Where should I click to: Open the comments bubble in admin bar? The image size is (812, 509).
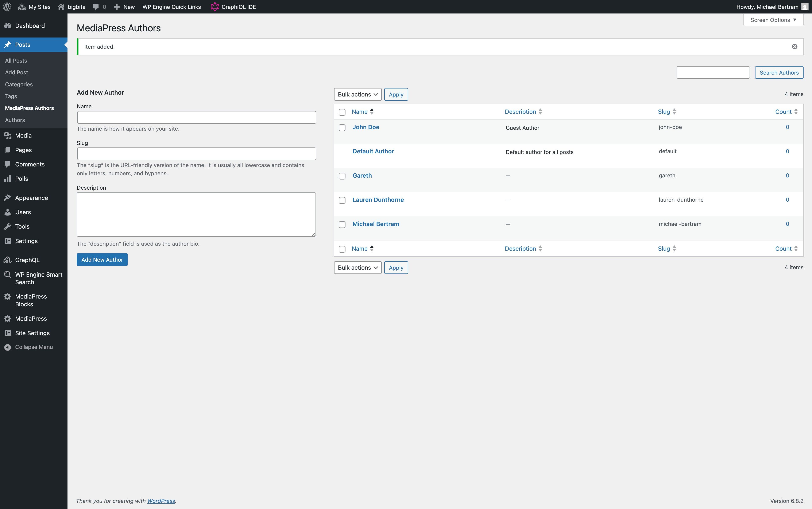[96, 7]
